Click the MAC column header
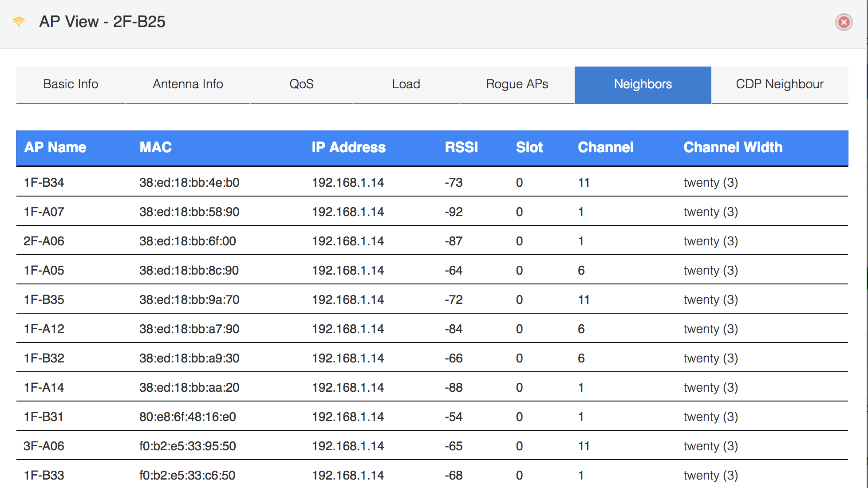This screenshot has width=868, height=488. (155, 147)
